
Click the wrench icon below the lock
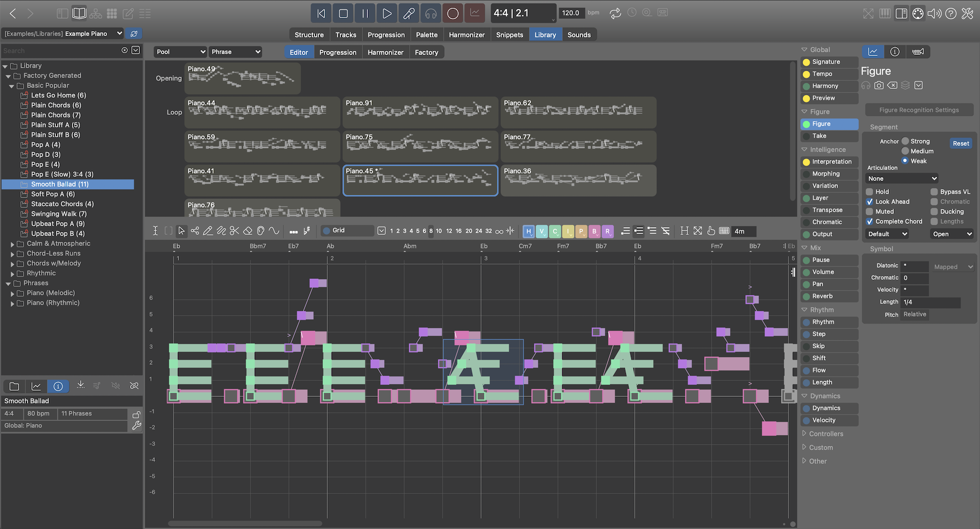(x=137, y=426)
